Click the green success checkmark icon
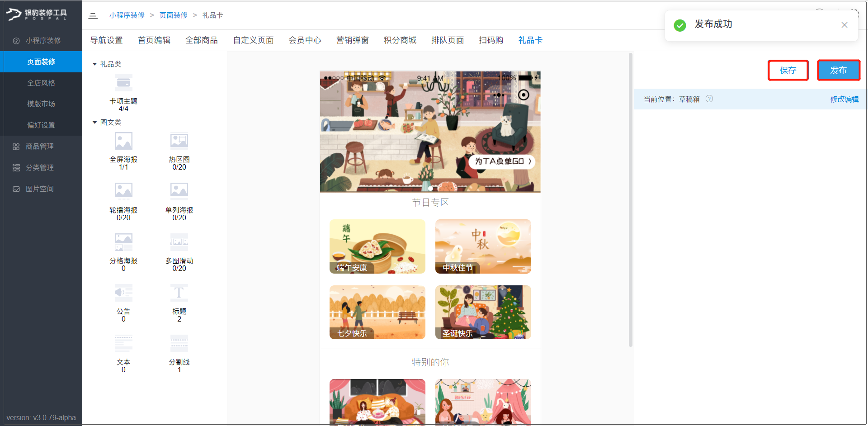The width and height of the screenshot is (868, 426). [680, 25]
